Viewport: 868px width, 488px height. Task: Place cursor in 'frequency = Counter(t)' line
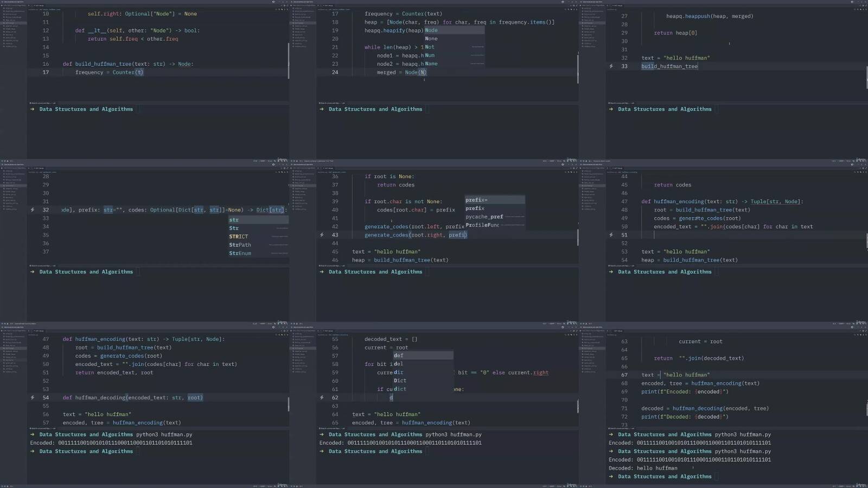coord(109,72)
